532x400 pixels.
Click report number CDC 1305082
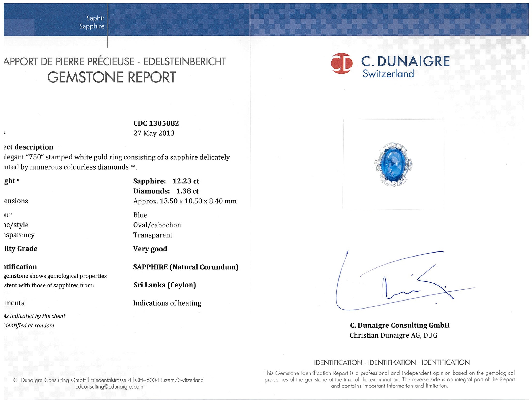tap(156, 123)
